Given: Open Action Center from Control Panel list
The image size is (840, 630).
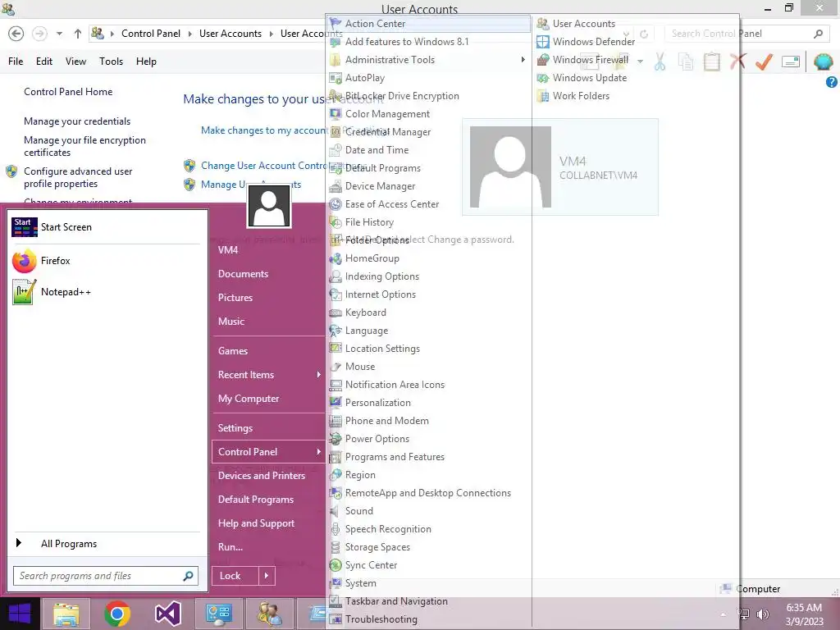Looking at the screenshot, I should [428, 24].
